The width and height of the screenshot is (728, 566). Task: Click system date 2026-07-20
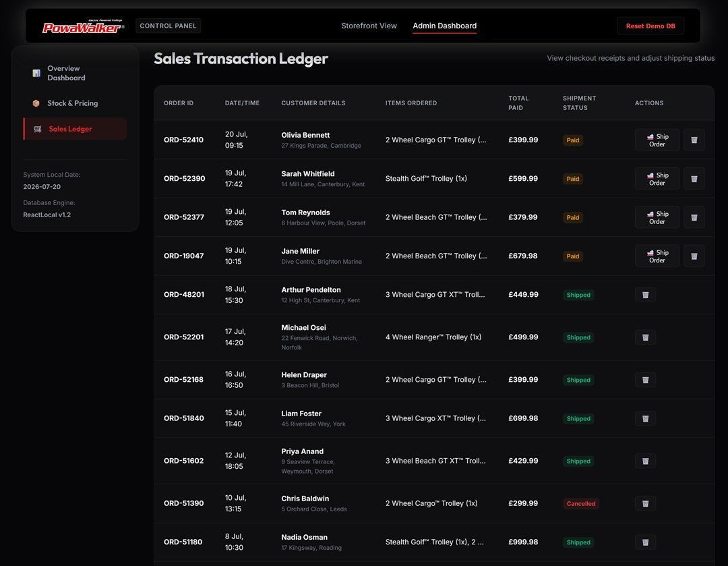[x=42, y=186]
